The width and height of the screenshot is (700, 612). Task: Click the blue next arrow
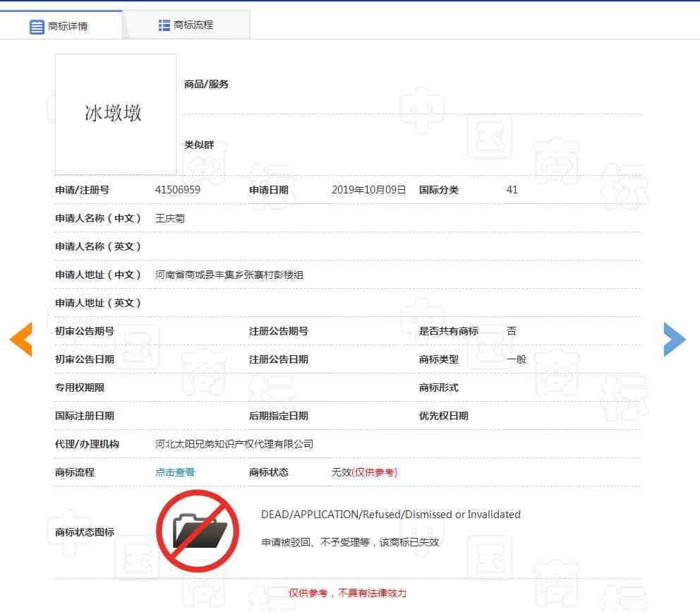click(x=675, y=340)
